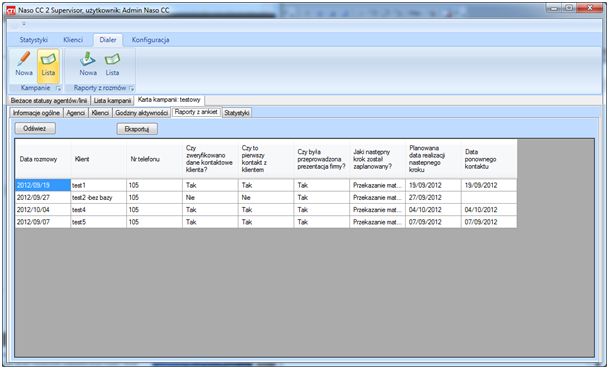Select the Klienci ribbon tab
This screenshot has width=609, height=369.
73,40
